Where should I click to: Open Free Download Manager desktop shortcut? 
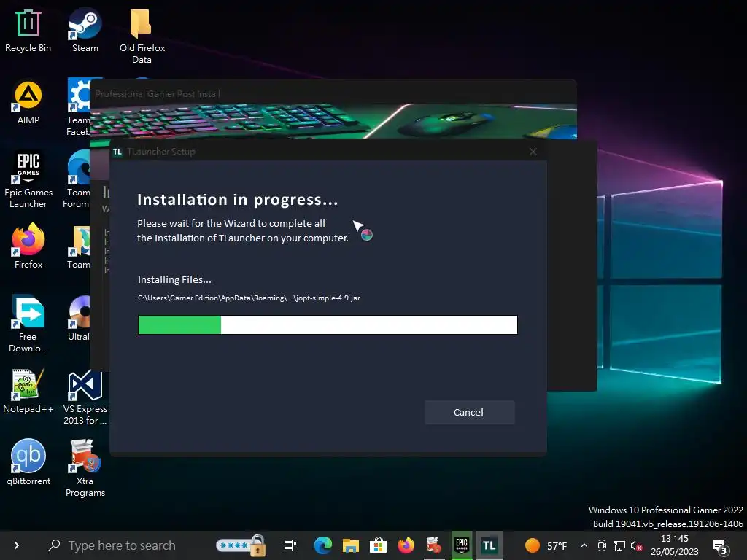pyautogui.click(x=28, y=324)
